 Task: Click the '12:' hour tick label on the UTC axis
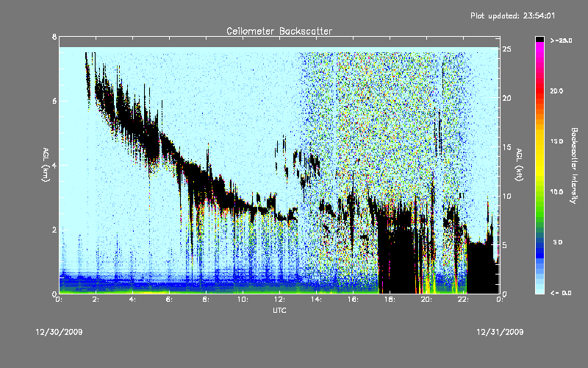pos(279,300)
